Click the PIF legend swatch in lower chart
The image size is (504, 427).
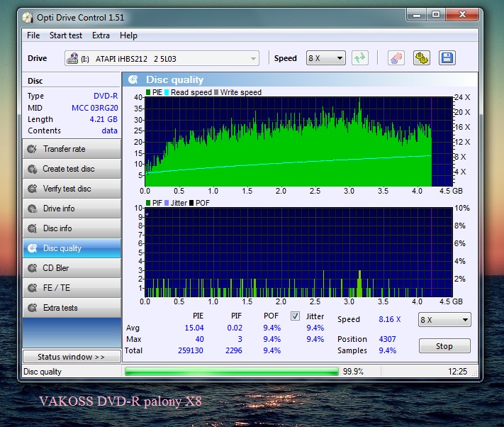(148, 203)
